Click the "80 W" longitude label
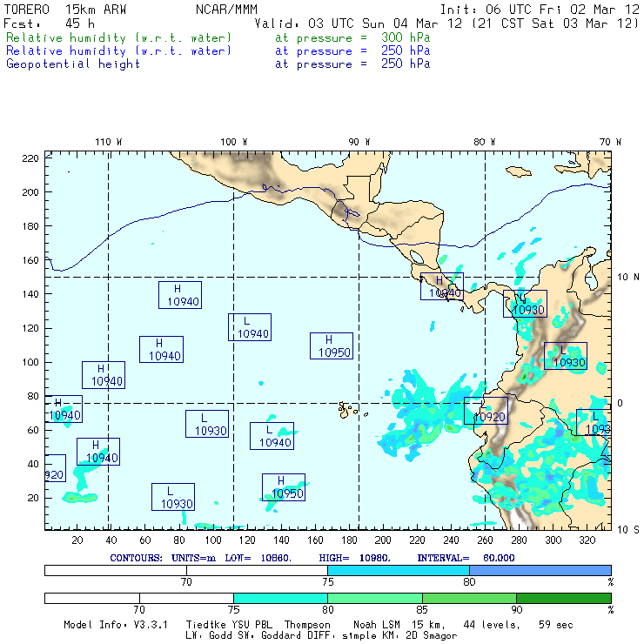The height and width of the screenshot is (644, 644). pyautogui.click(x=484, y=142)
